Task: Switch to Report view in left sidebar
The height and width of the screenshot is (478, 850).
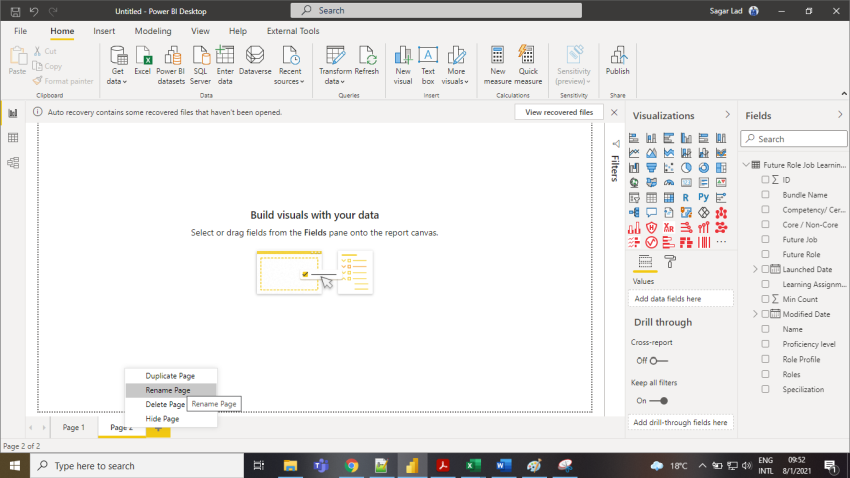Action: pyautogui.click(x=13, y=113)
